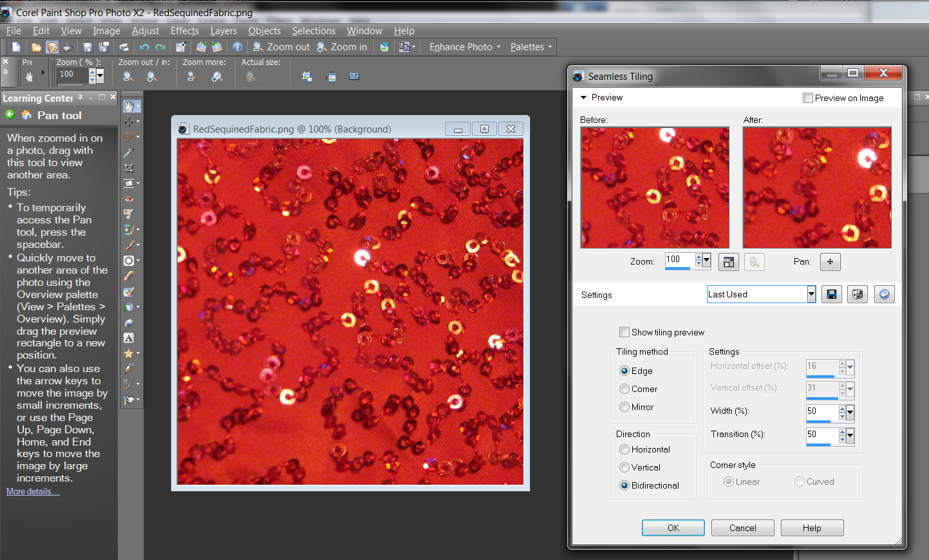
Task: Click the Open file folder icon
Action: 37,47
